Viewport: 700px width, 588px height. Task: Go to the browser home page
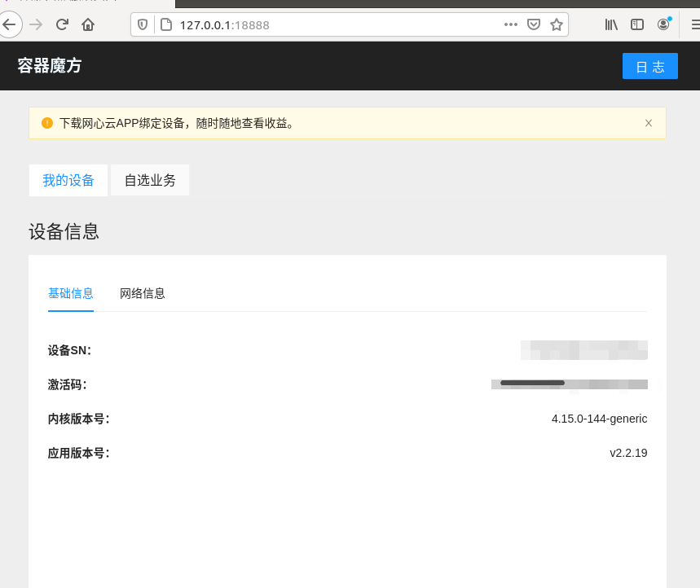88,24
